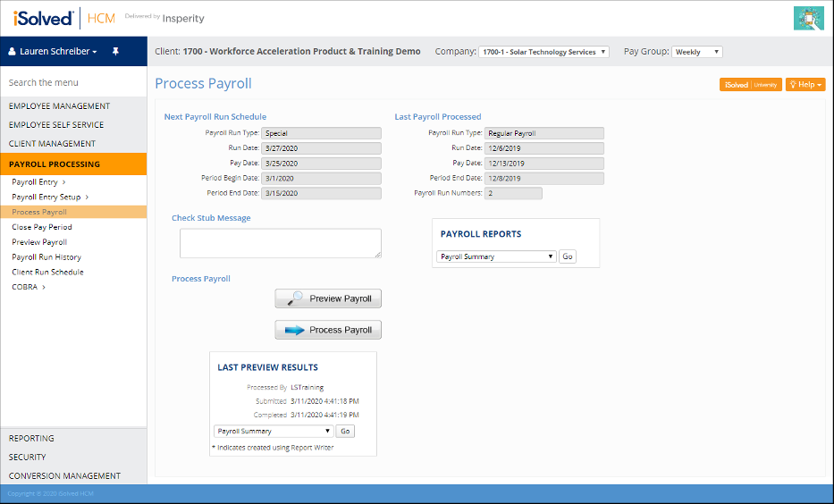The image size is (834, 504).
Task: Select Process Payroll in the sidebar
Action: [73, 212]
